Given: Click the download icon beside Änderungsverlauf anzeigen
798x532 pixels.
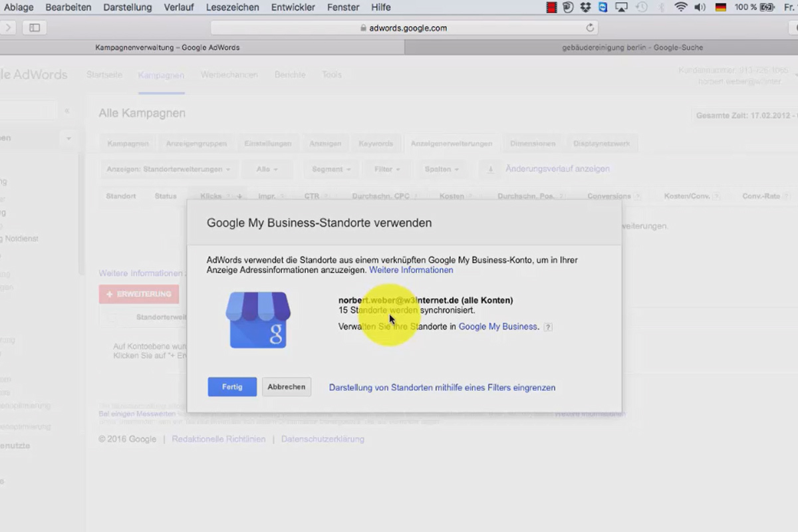Looking at the screenshot, I should (490, 169).
